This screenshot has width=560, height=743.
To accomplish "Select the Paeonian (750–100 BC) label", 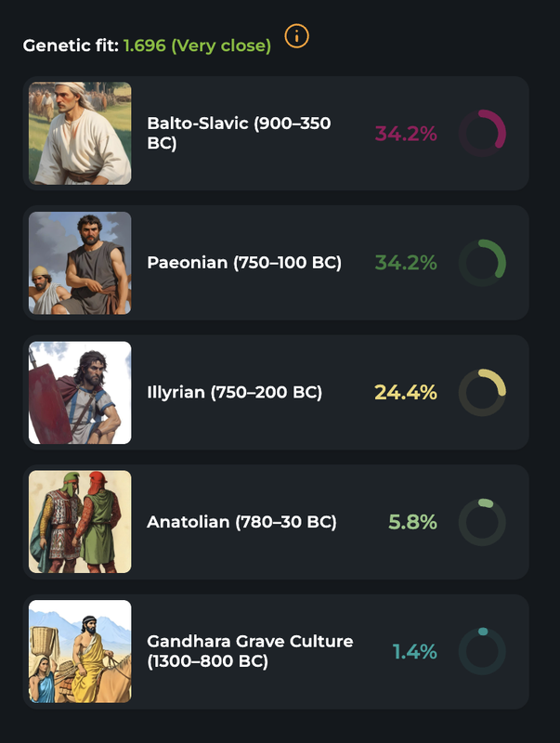I will 244,263.
